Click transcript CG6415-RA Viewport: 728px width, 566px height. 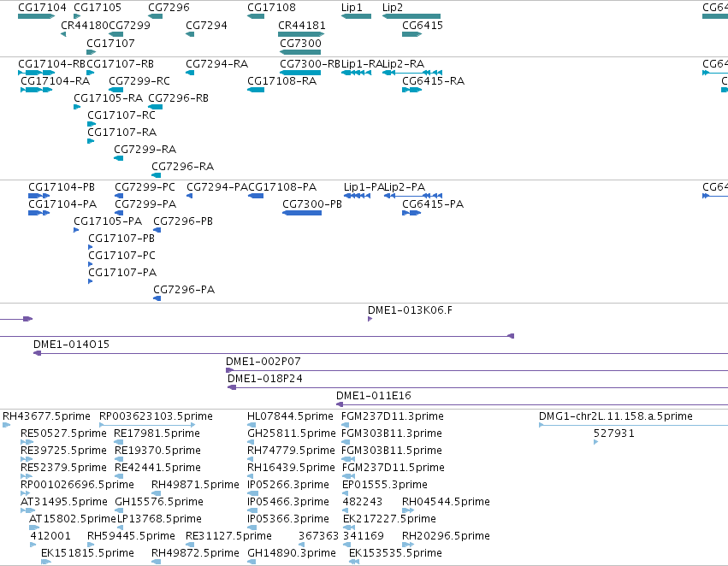[x=411, y=90]
